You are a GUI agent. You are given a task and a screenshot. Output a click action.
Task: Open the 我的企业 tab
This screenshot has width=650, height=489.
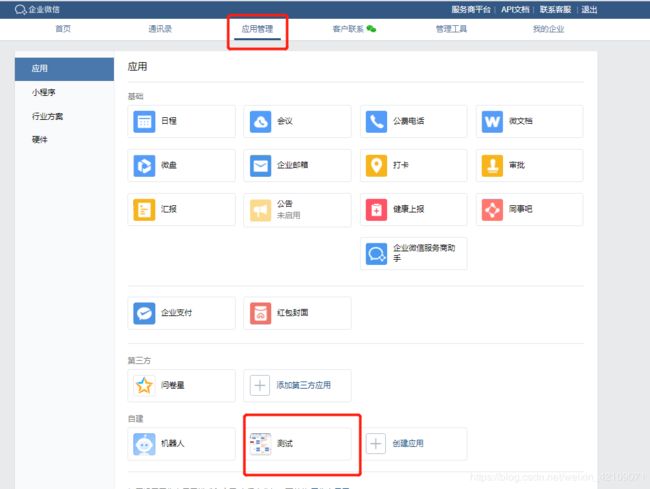(548, 29)
